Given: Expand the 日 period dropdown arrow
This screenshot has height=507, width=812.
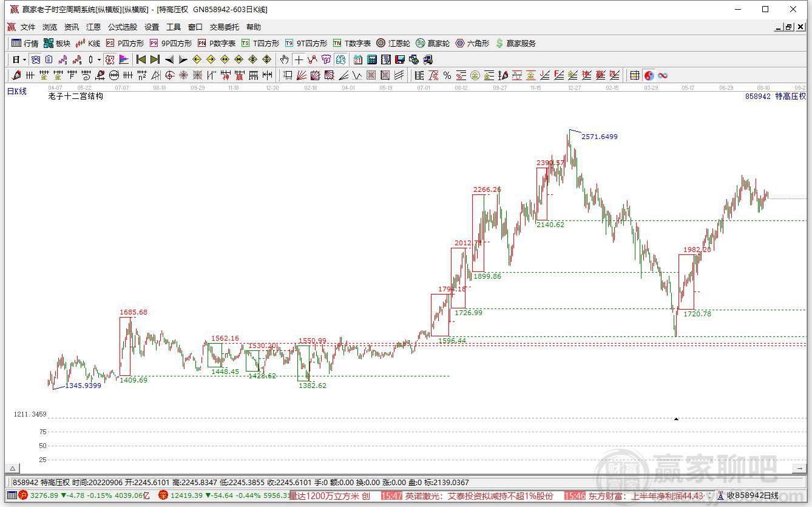Looking at the screenshot, I should pyautogui.click(x=25, y=60).
